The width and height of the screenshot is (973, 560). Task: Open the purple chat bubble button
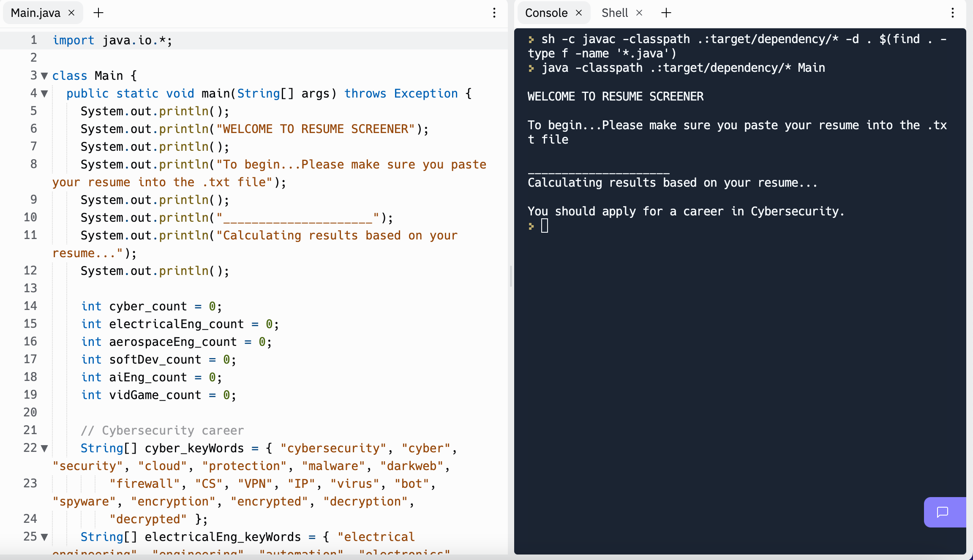[943, 512]
